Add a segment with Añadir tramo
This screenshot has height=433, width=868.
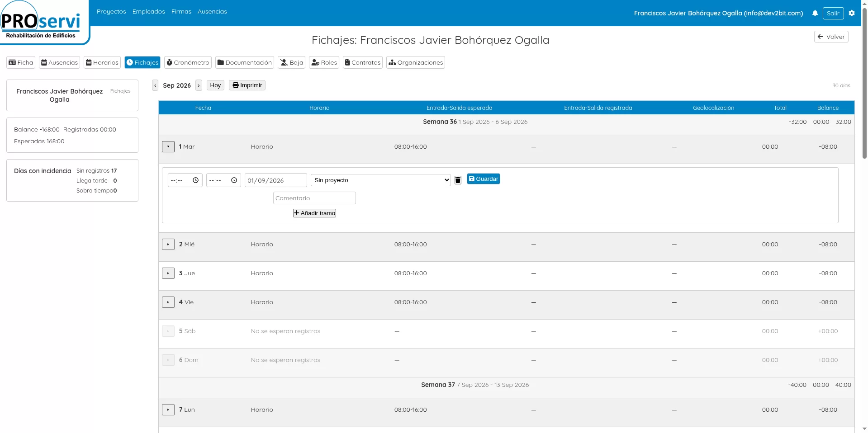point(314,213)
